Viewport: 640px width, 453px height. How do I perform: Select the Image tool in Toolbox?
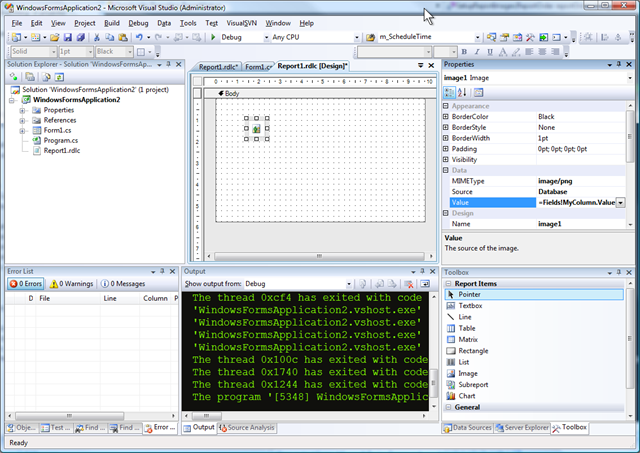click(467, 373)
